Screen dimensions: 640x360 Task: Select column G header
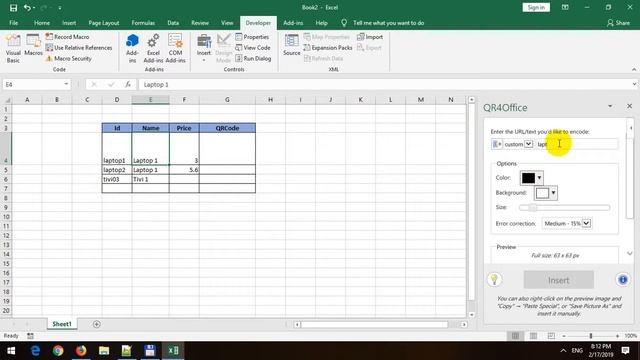(x=227, y=100)
